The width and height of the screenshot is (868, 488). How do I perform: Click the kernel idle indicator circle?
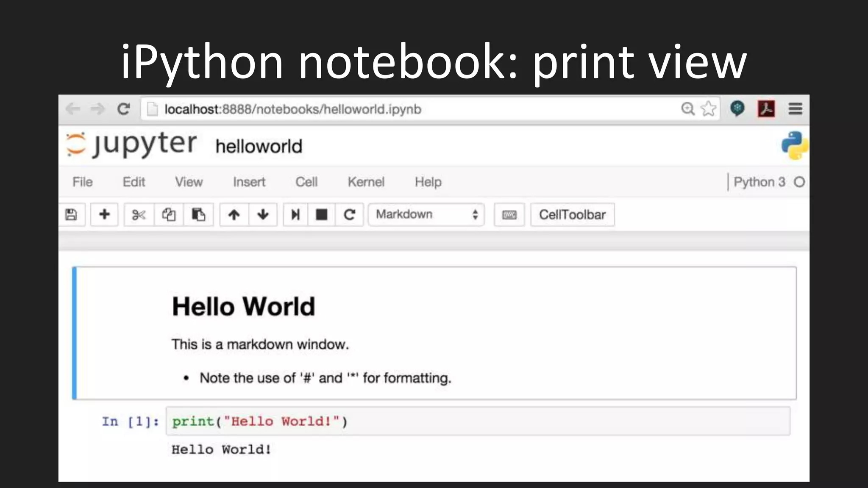coord(799,182)
